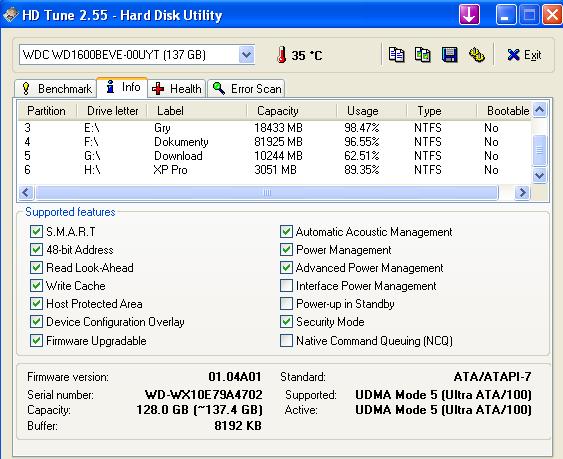Click the copy screenshot to clipboard icon

tap(423, 55)
